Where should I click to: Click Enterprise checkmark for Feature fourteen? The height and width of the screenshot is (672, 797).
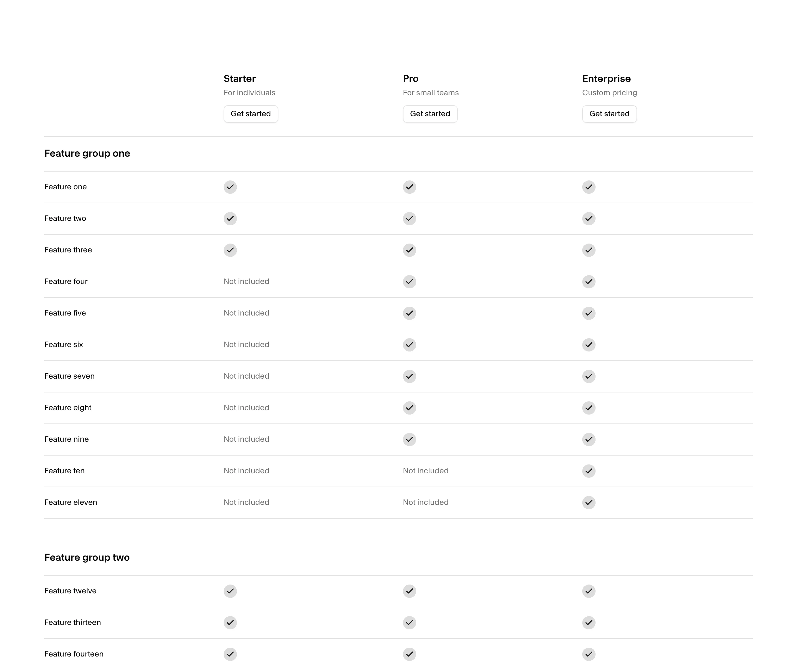[x=589, y=655]
